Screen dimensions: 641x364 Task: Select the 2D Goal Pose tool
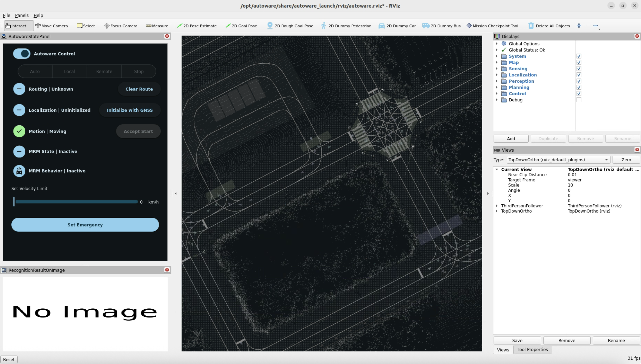(x=241, y=26)
